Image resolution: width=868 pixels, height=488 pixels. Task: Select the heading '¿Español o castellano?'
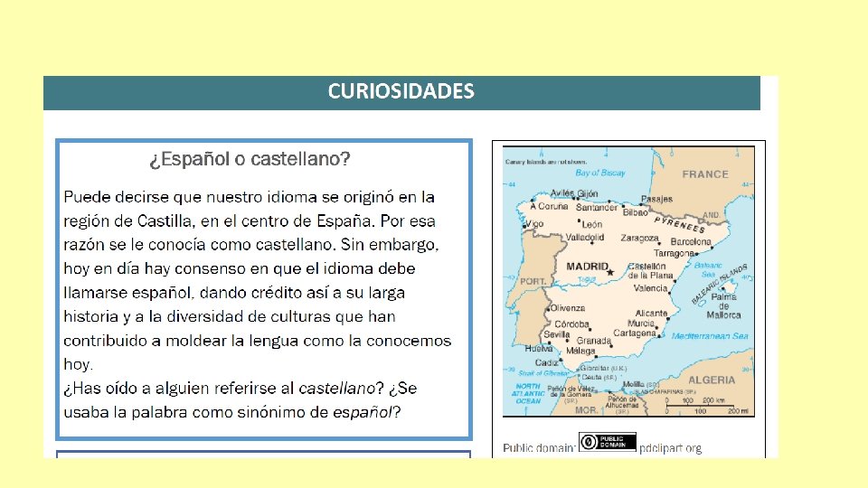(250, 159)
